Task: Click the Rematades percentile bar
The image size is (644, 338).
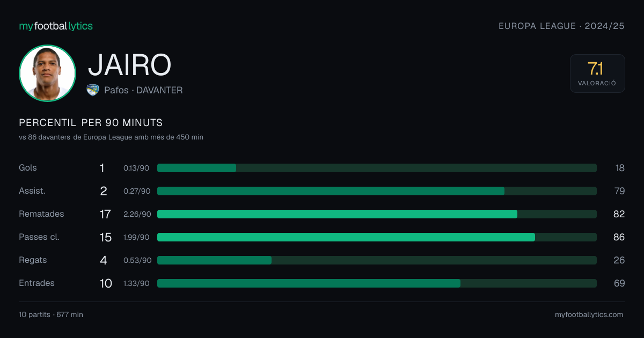Action: (x=377, y=214)
